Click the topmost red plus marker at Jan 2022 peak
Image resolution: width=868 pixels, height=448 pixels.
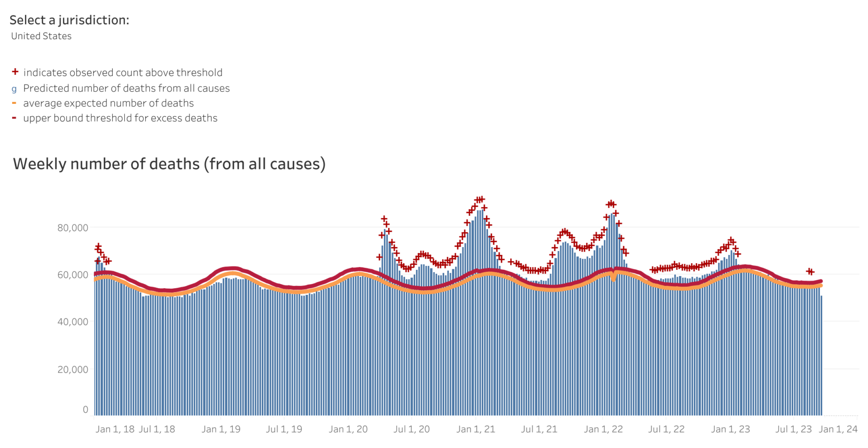click(611, 204)
